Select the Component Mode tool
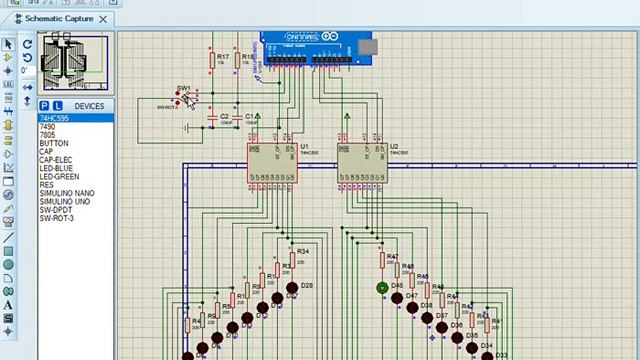 pyautogui.click(x=8, y=58)
